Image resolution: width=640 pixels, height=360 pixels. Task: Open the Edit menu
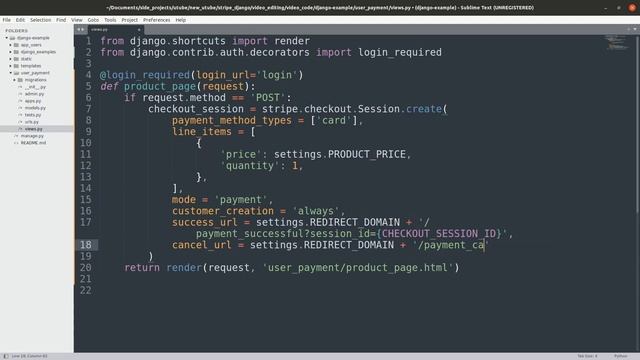tap(20, 20)
